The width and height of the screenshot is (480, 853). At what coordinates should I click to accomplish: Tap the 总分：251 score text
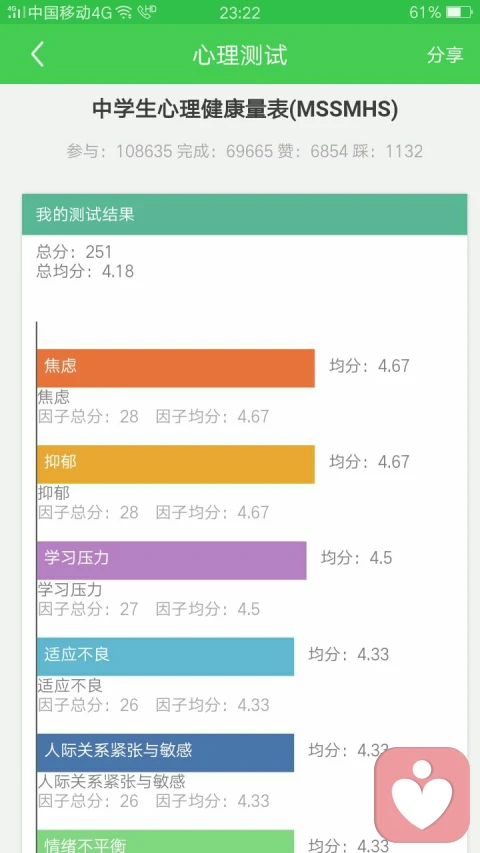74,252
